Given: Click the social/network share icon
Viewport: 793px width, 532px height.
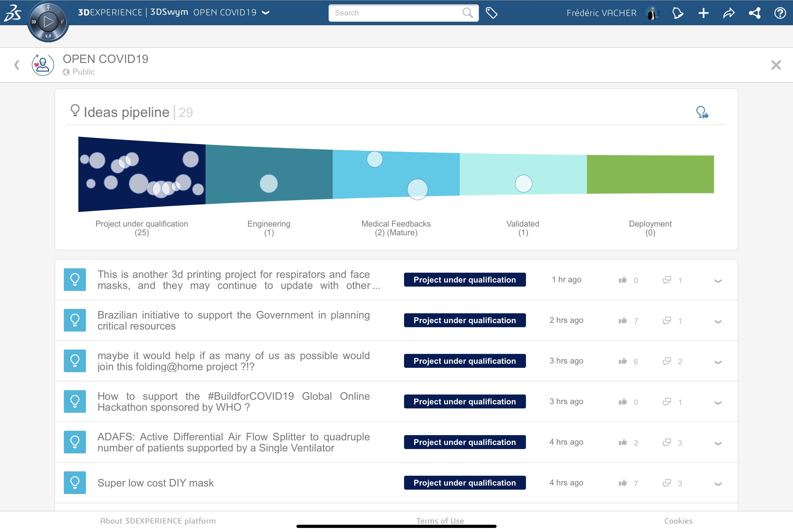Looking at the screenshot, I should click(x=754, y=12).
